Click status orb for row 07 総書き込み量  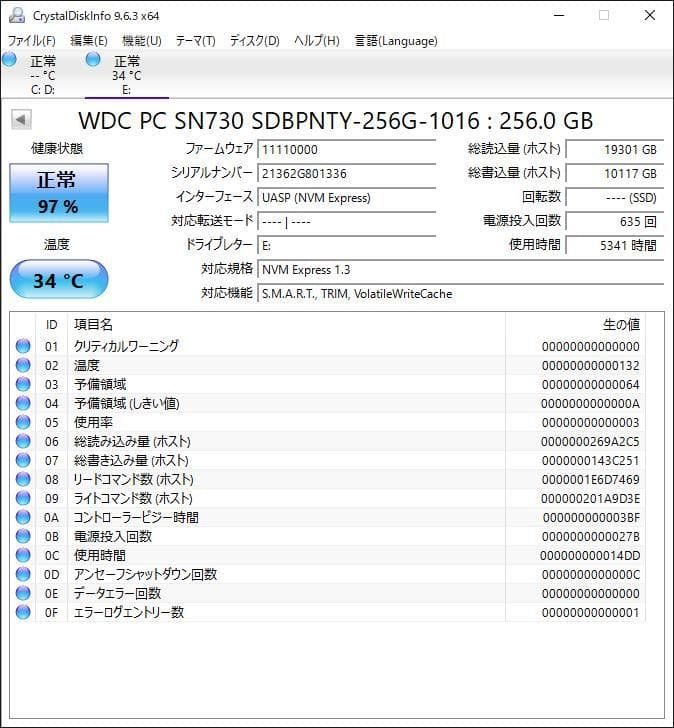23,461
